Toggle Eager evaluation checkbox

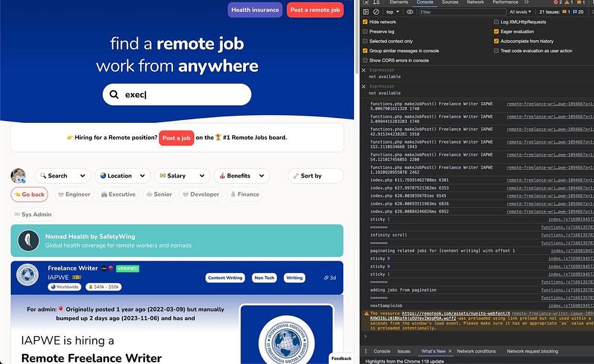pyautogui.click(x=496, y=31)
